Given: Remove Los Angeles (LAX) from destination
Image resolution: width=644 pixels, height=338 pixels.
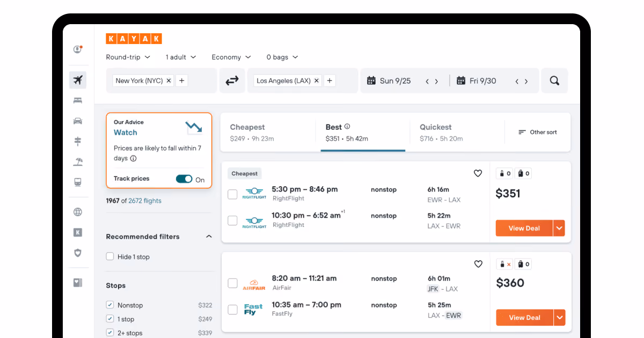Looking at the screenshot, I should point(317,81).
